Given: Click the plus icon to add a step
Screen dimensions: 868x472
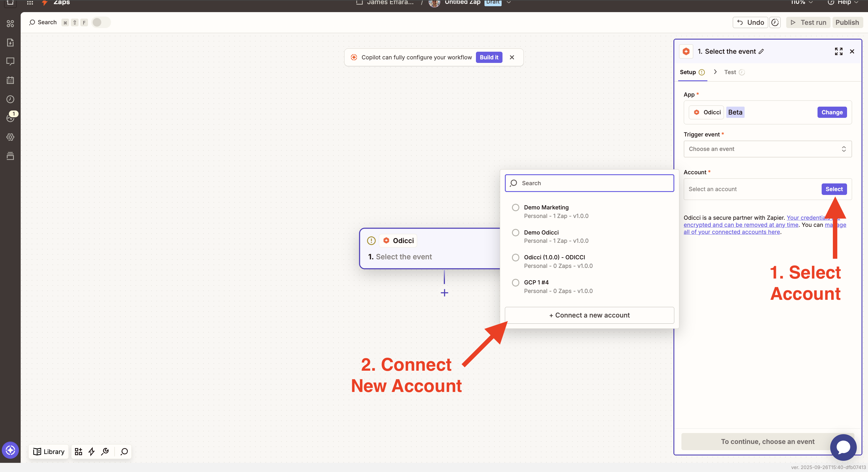Looking at the screenshot, I should 444,293.
